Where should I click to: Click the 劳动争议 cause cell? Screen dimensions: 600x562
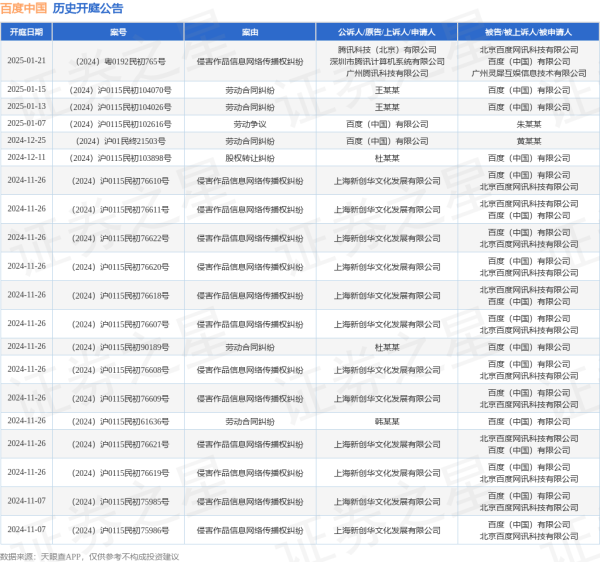coord(250,124)
